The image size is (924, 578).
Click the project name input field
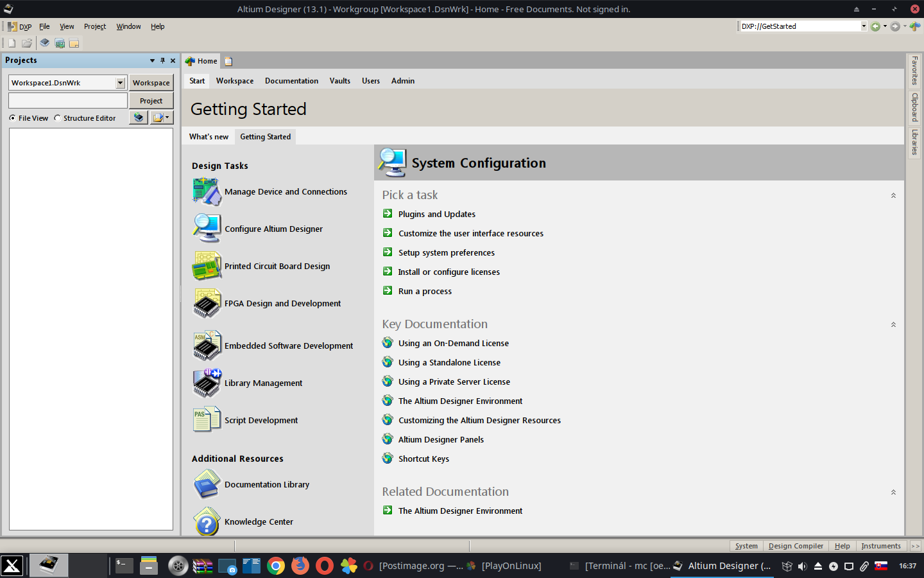pos(68,101)
